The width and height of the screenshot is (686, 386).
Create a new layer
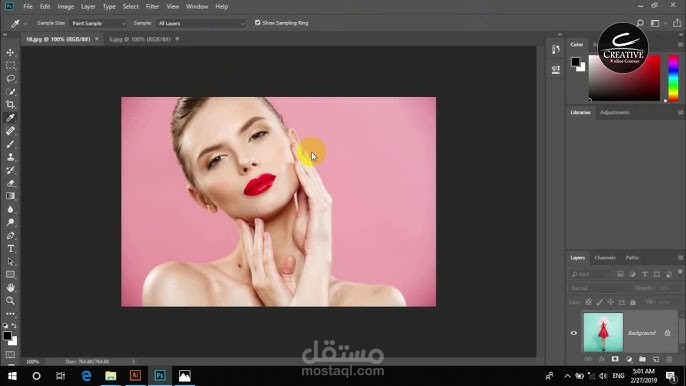(656, 359)
